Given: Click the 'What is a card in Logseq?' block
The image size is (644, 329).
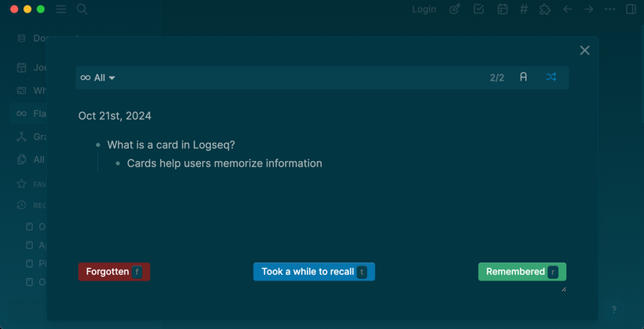Looking at the screenshot, I should 171,145.
